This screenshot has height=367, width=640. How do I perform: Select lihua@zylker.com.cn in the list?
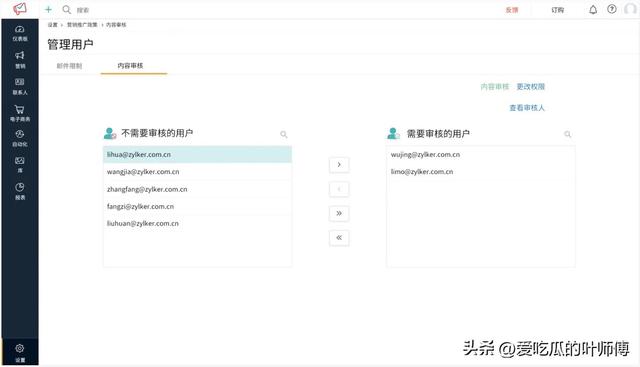click(x=198, y=155)
